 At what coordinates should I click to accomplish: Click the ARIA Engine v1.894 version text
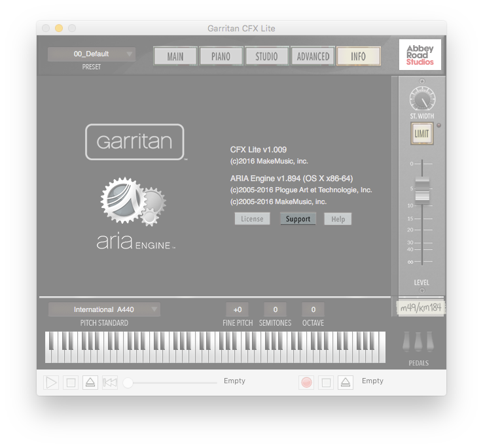pyautogui.click(x=291, y=179)
